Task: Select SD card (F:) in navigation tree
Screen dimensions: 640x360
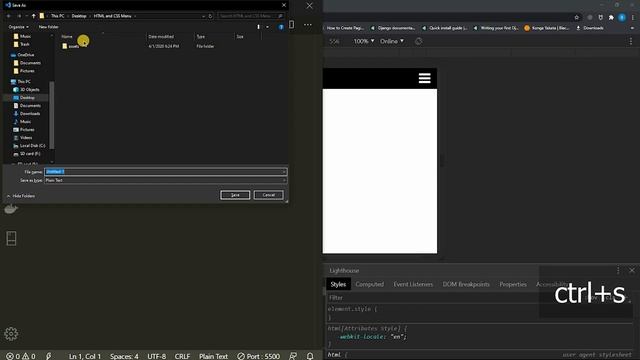Action: 27,153
